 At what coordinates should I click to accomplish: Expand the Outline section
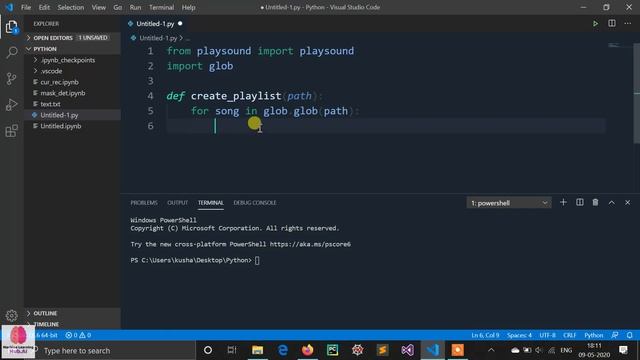coord(72,313)
